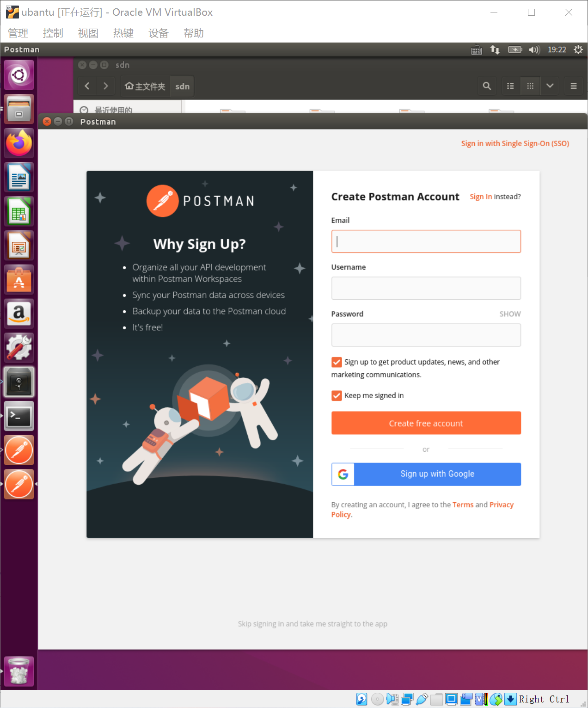Image resolution: width=588 pixels, height=708 pixels.
Task: Click Sign in with Single Sign-On link
Action: coord(515,143)
